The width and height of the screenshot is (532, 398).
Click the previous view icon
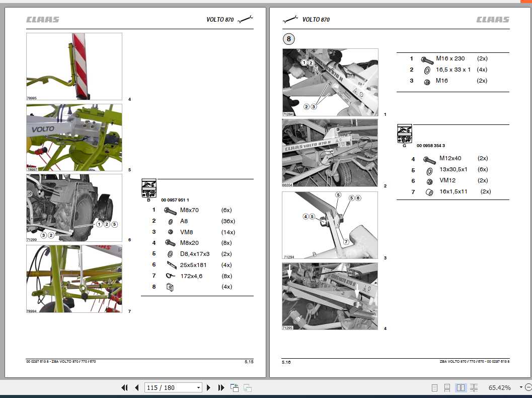[x=235, y=387]
